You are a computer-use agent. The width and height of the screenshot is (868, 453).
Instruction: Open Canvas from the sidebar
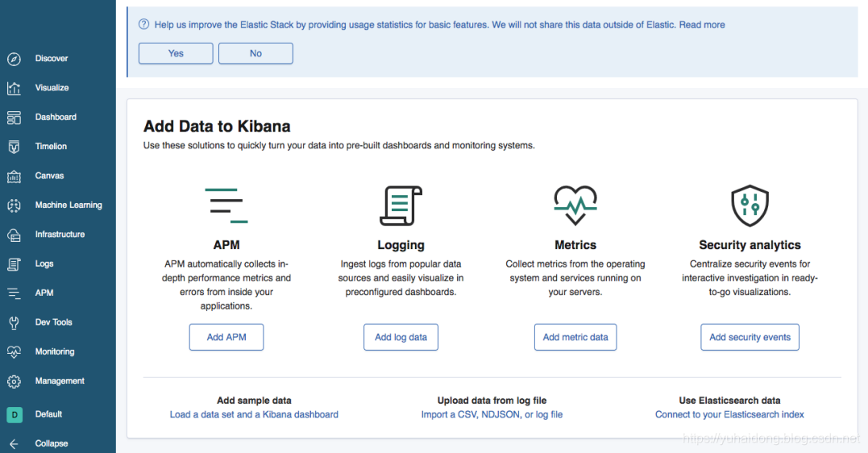49,176
